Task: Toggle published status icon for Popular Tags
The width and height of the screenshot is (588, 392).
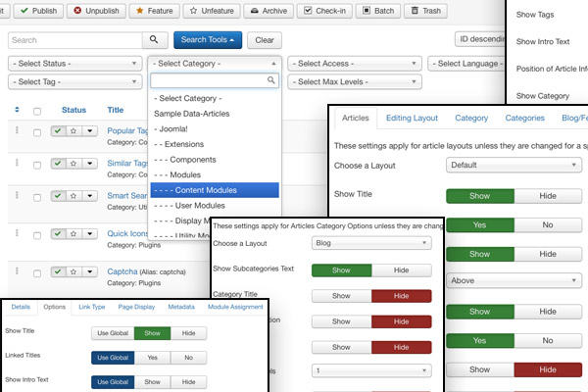Action: pos(59,130)
